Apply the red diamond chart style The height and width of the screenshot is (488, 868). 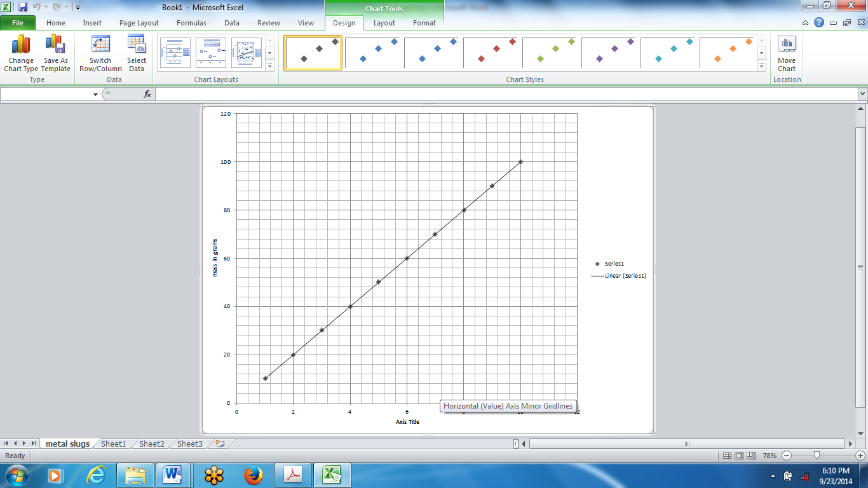(491, 52)
